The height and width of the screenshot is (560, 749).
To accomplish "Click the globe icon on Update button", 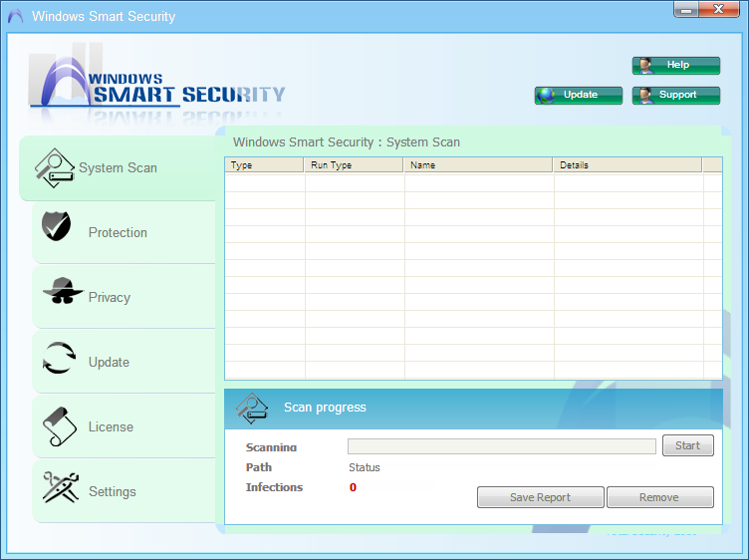I will tap(546, 96).
